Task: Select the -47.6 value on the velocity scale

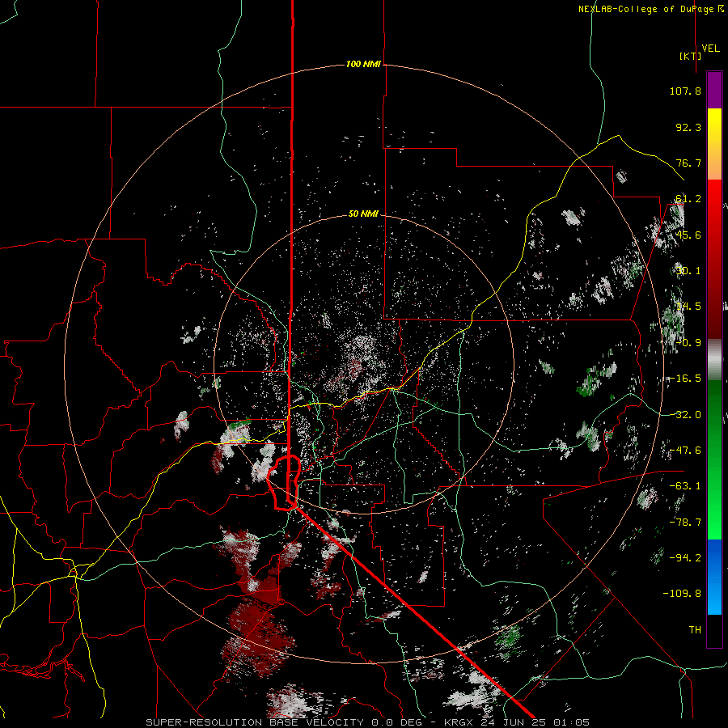Action: [685, 451]
